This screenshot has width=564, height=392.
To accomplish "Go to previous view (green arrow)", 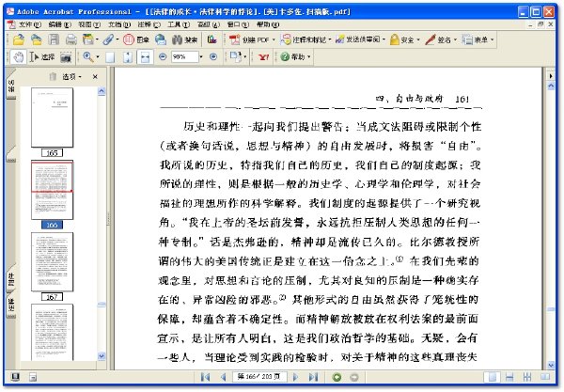I will tap(337, 377).
